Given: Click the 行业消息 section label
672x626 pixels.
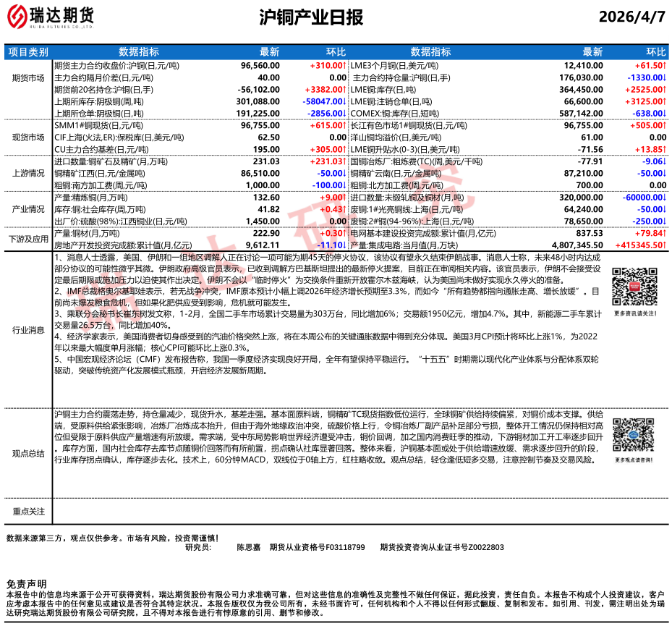Looking at the screenshot, I should pos(28,330).
